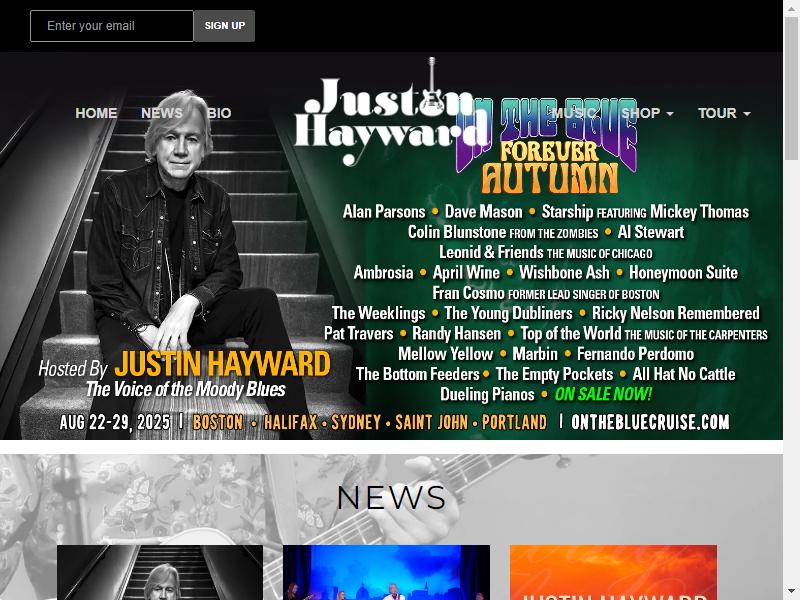The width and height of the screenshot is (800, 600).
Task: Expand the TOUR dropdown menu
Action: (724, 113)
